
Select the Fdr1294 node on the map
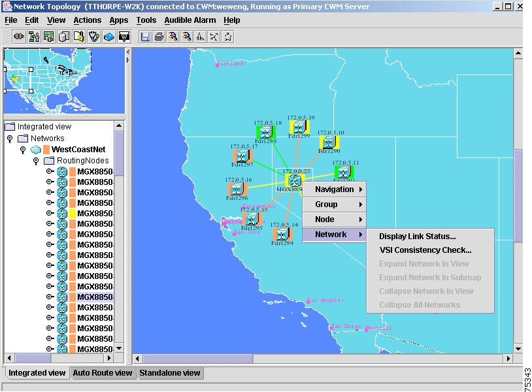pos(282,234)
